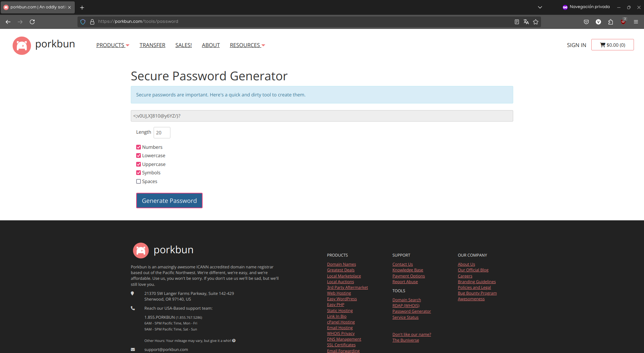Viewport: 644px width, 353px height.
Task: Open WHOIS Privacy footer link
Action: (341, 334)
